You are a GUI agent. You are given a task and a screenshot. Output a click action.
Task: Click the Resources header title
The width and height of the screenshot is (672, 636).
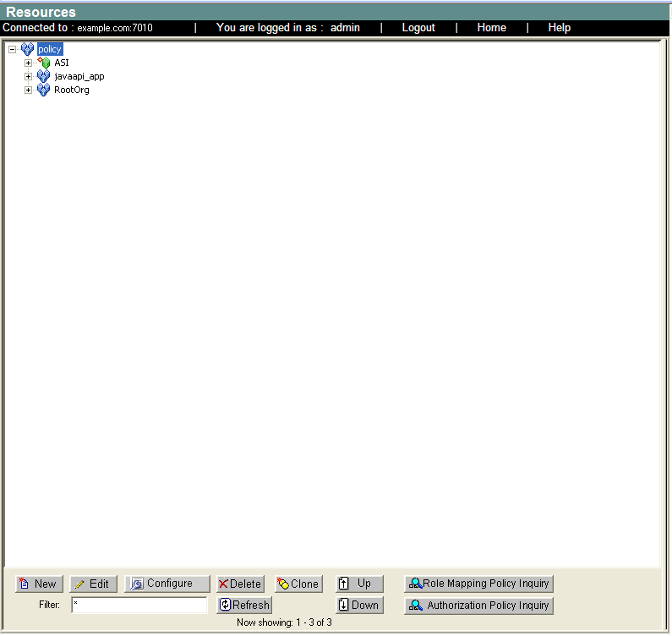pyautogui.click(x=41, y=12)
